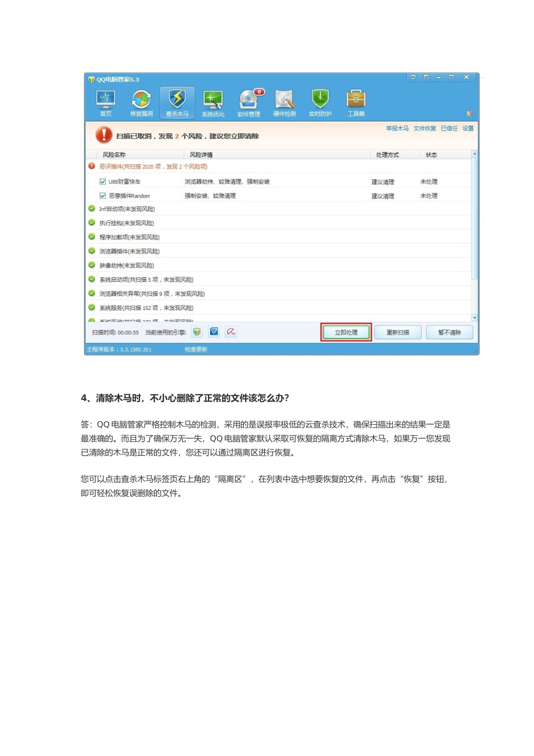Open 软件管理 software manager
Screen dimensions: 534x756
tap(248, 103)
